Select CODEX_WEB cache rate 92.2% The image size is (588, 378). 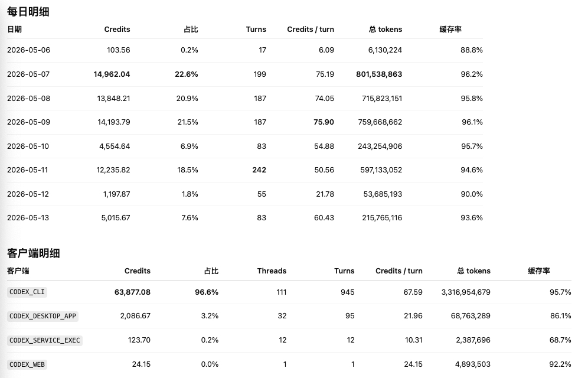click(560, 364)
